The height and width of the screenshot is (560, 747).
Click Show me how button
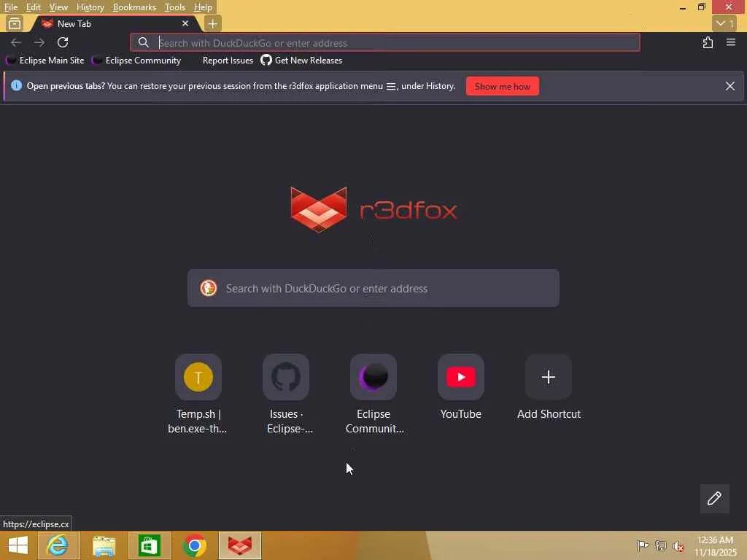click(502, 86)
